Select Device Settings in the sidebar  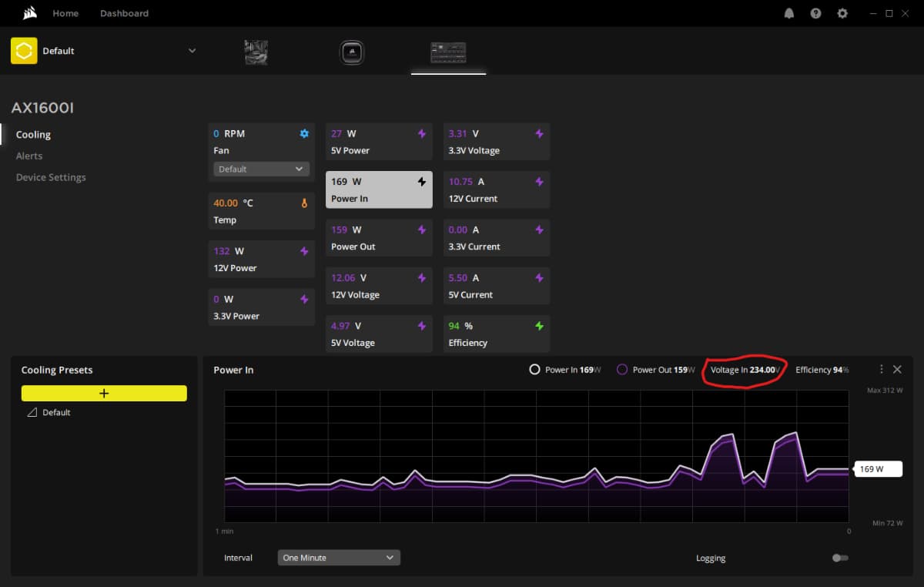tap(51, 177)
